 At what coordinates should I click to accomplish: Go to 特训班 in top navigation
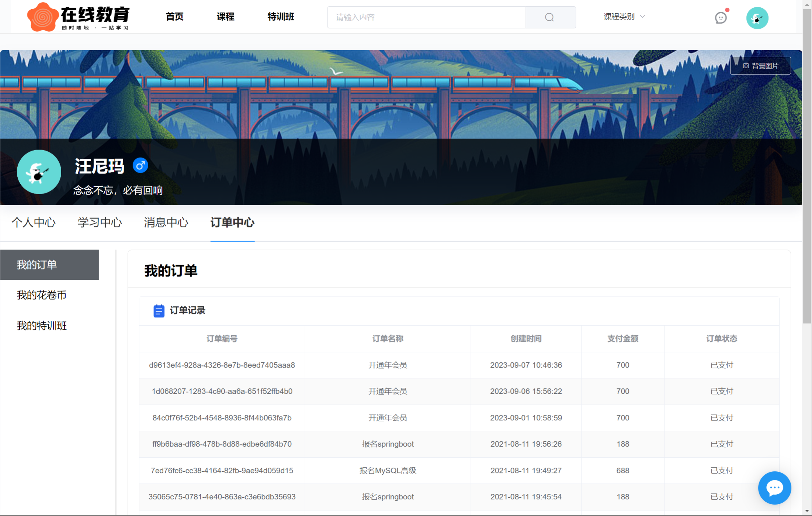pos(281,17)
